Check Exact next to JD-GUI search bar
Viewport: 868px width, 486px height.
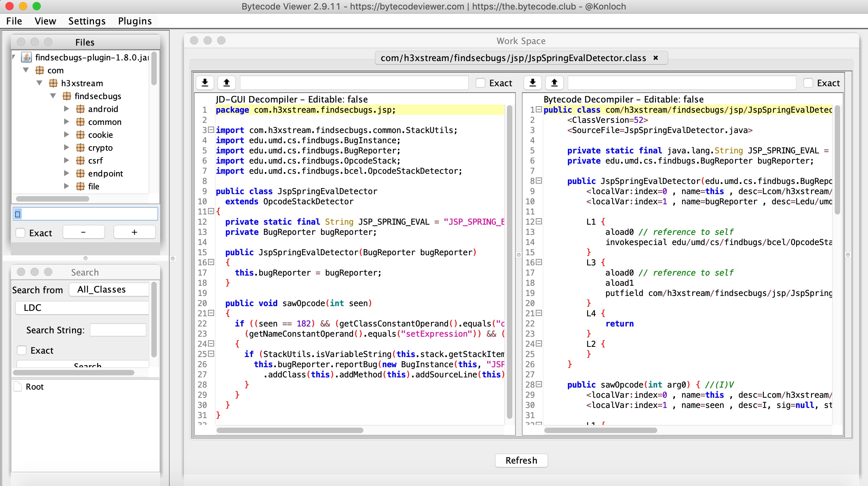click(480, 82)
